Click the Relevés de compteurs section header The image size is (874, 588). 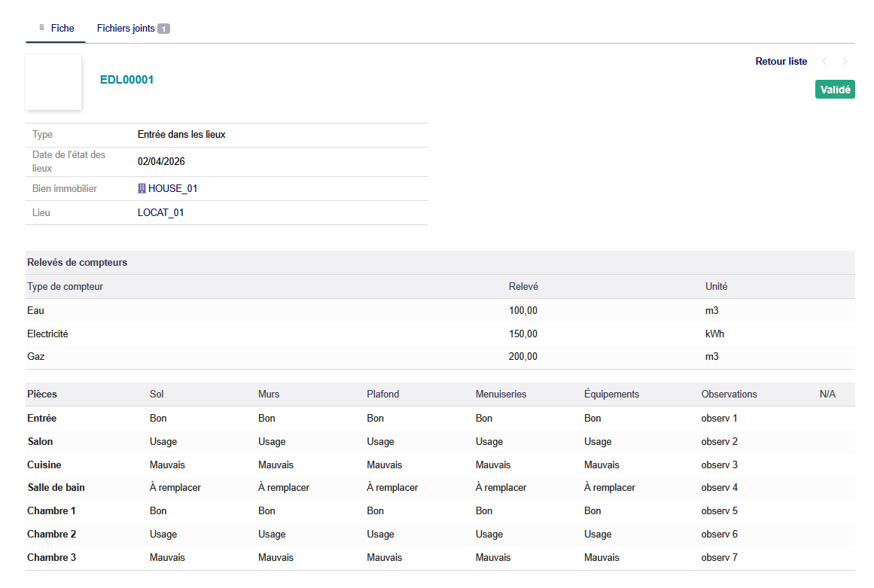[x=77, y=263]
